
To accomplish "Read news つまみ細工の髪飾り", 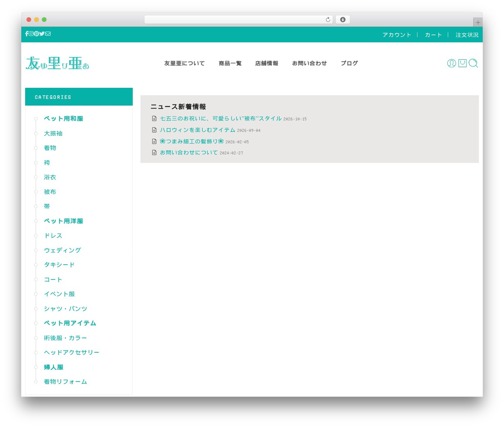I will (x=191, y=141).
